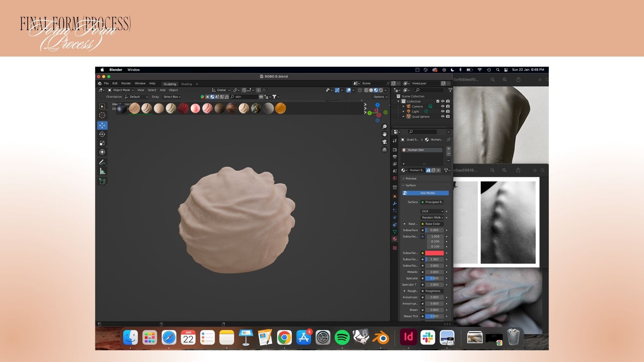Adjust the Specular 0.500 slider
644x362 pixels.
click(434, 278)
